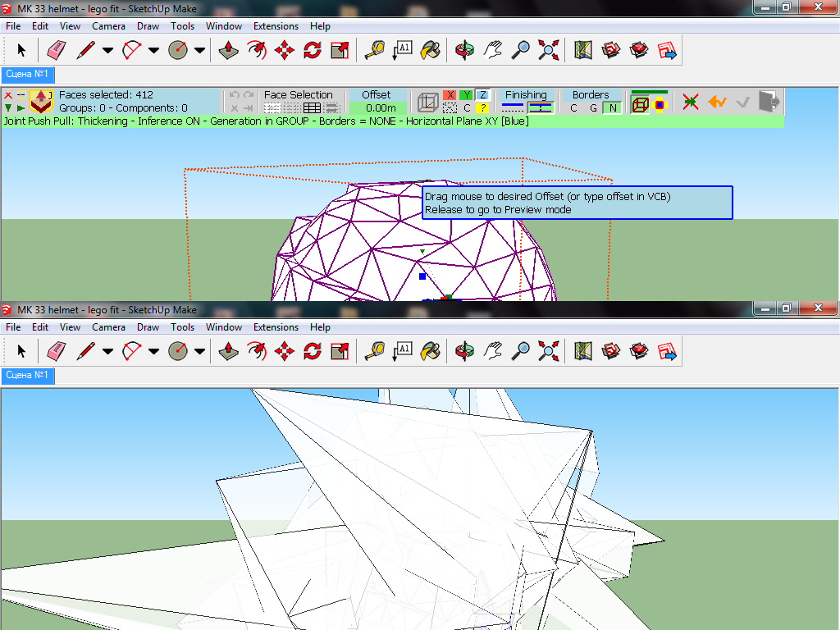This screenshot has height=630, width=840.
Task: Activate the Orbit tool in the lower toolbar
Action: coord(464,352)
